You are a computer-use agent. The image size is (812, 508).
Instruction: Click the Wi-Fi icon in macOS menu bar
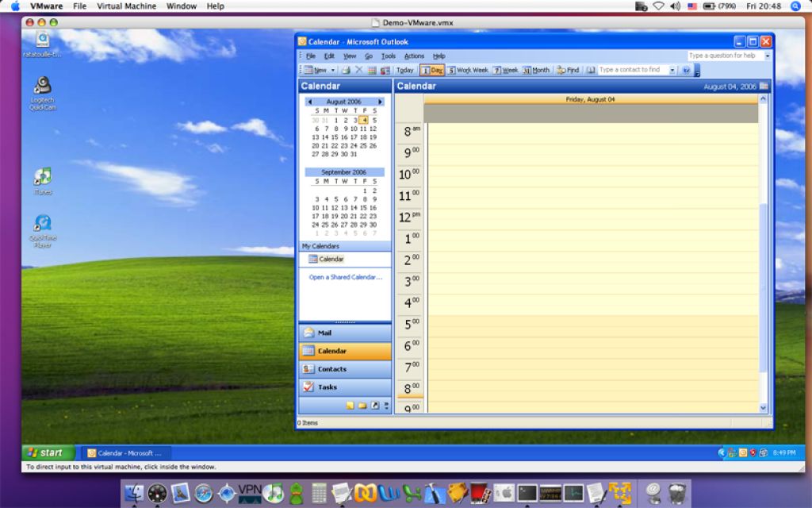tap(658, 6)
